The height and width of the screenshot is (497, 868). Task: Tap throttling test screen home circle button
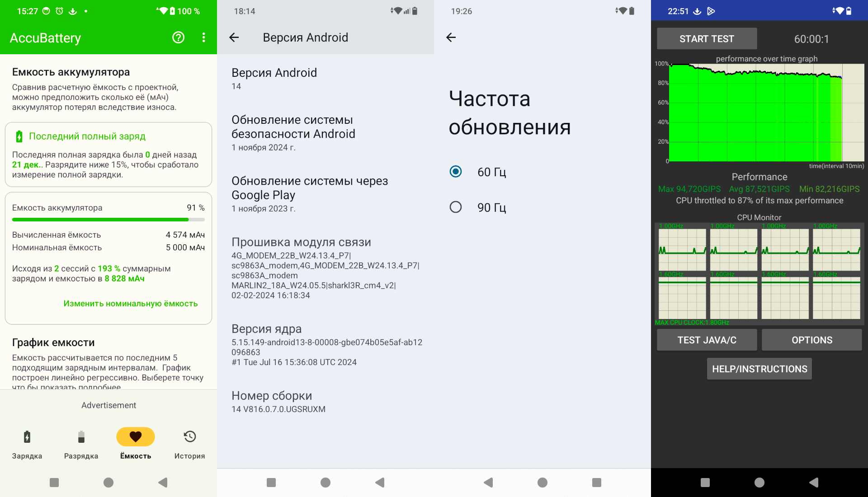point(759,483)
